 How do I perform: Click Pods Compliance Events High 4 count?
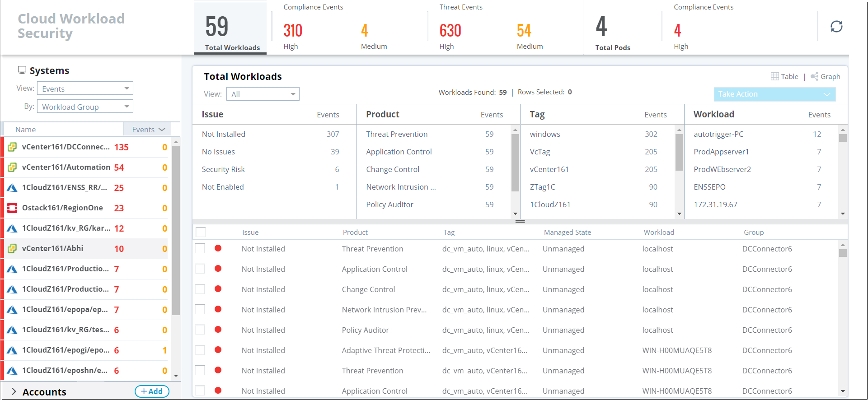[677, 30]
